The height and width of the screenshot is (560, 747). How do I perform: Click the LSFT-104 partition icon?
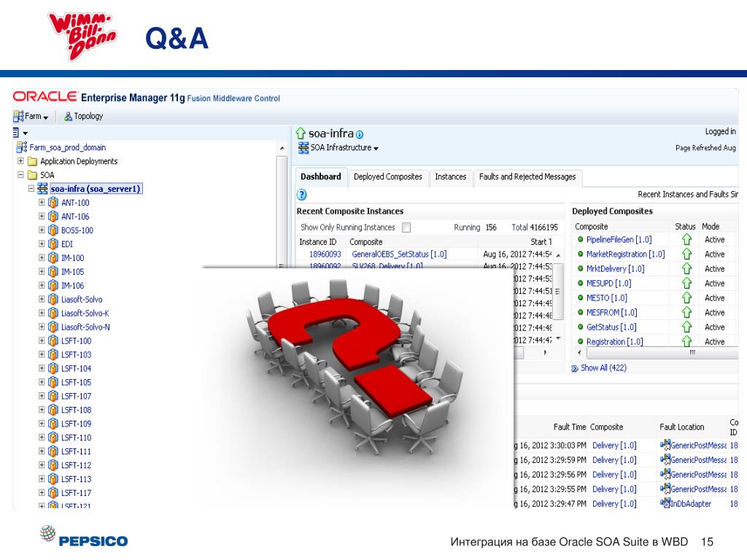53,368
